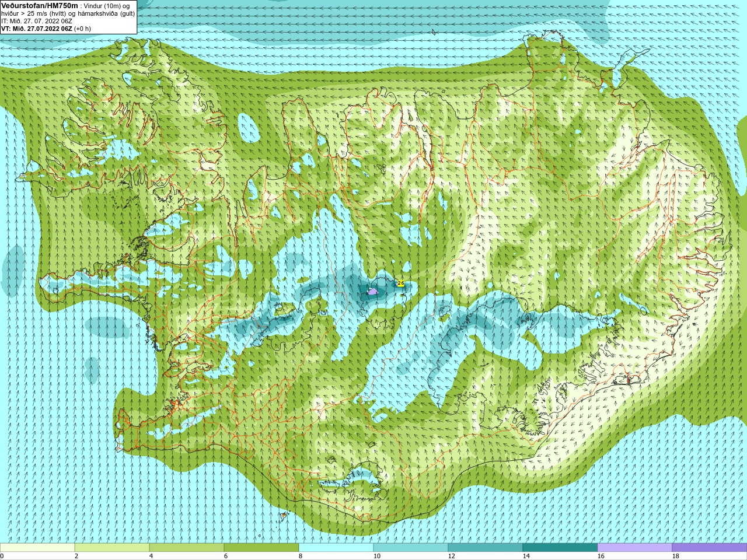Select the purple above-18 legend swatch
747x560 pixels.
coord(710,548)
